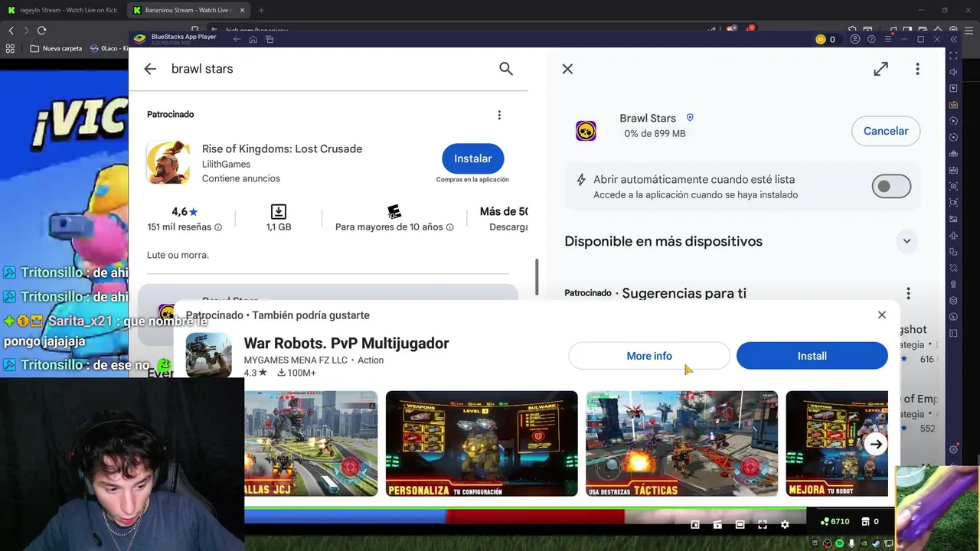Click the BlueStacks volume sidebar icon
This screenshot has height=551, width=980.
(953, 72)
